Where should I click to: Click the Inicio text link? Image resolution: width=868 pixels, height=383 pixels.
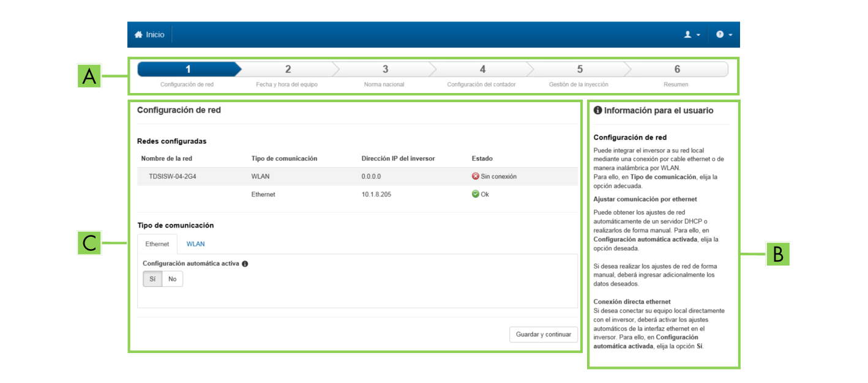[155, 35]
